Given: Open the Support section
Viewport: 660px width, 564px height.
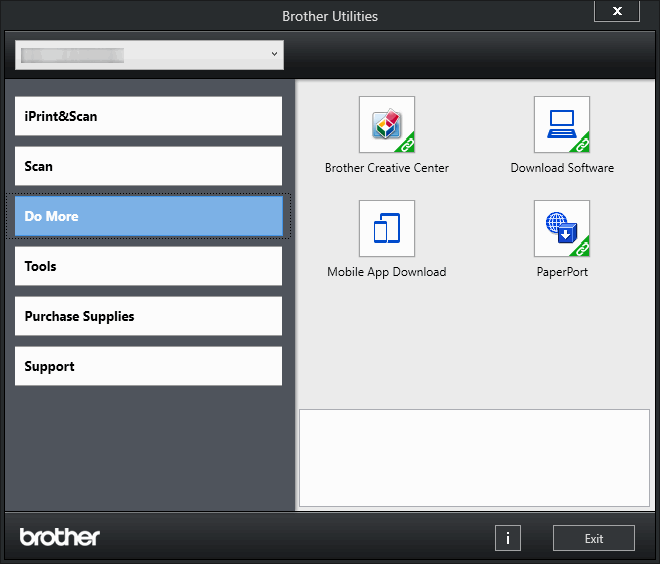Looking at the screenshot, I should point(148,366).
